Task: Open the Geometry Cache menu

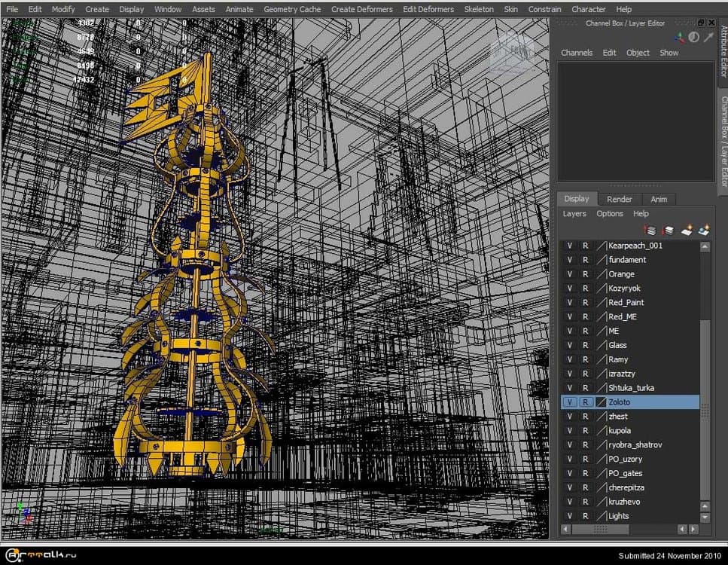Action: coord(292,9)
